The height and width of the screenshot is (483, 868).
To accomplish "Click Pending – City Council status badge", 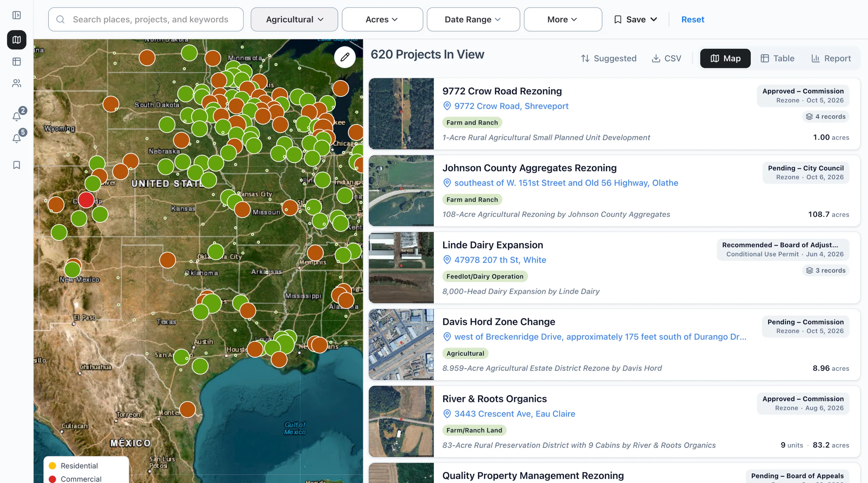I will (806, 172).
